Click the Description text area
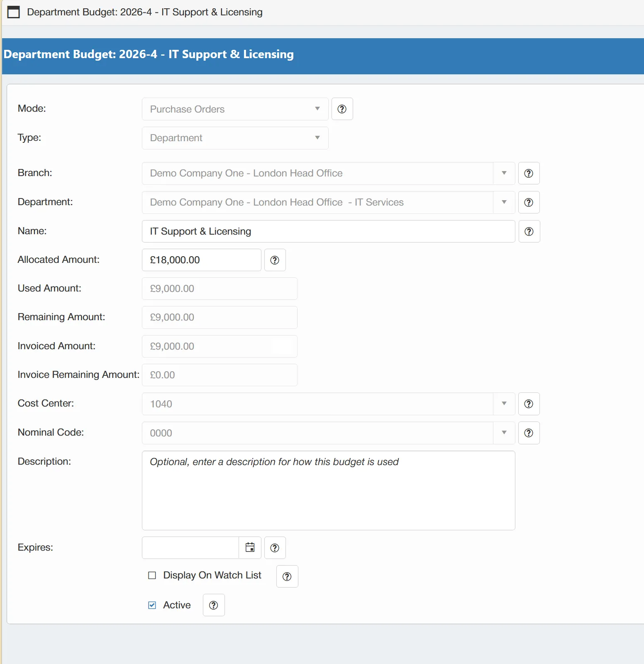 point(329,490)
